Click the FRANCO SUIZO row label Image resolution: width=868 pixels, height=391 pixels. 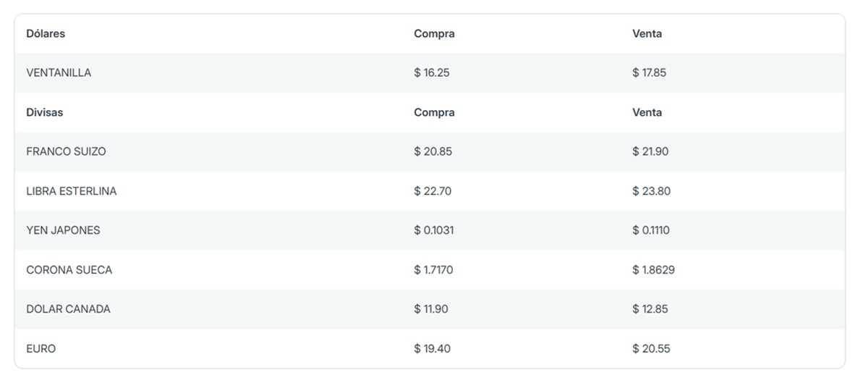click(x=66, y=152)
